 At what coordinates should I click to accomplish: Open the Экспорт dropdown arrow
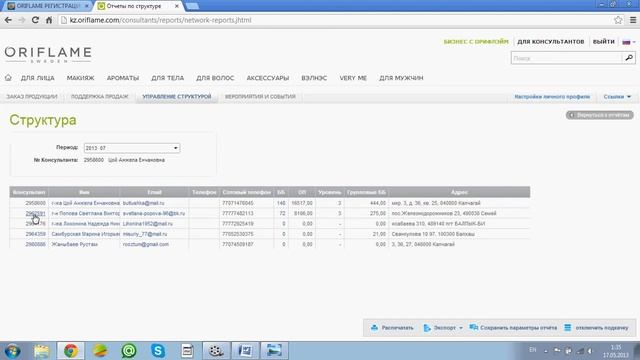click(461, 328)
